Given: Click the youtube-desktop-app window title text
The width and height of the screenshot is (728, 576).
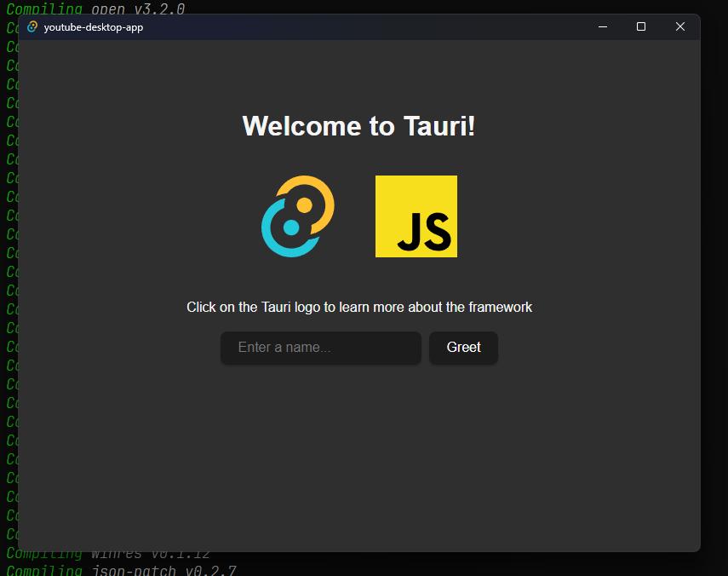Looking at the screenshot, I should pos(94,27).
